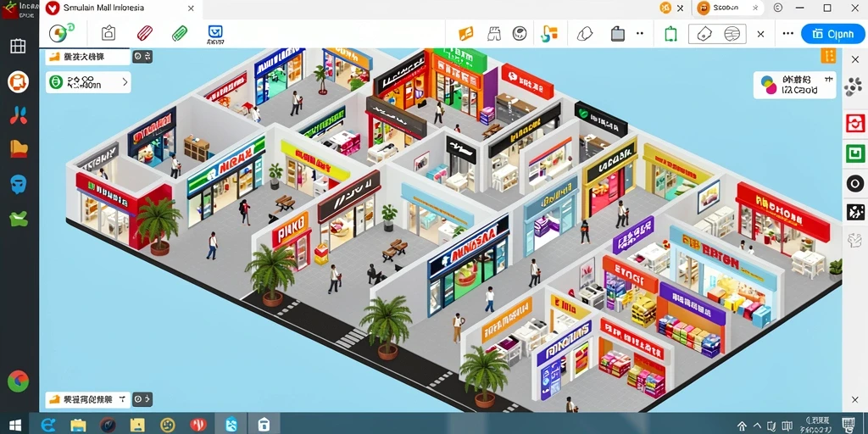Expand the green coin panel chevron

(x=125, y=82)
